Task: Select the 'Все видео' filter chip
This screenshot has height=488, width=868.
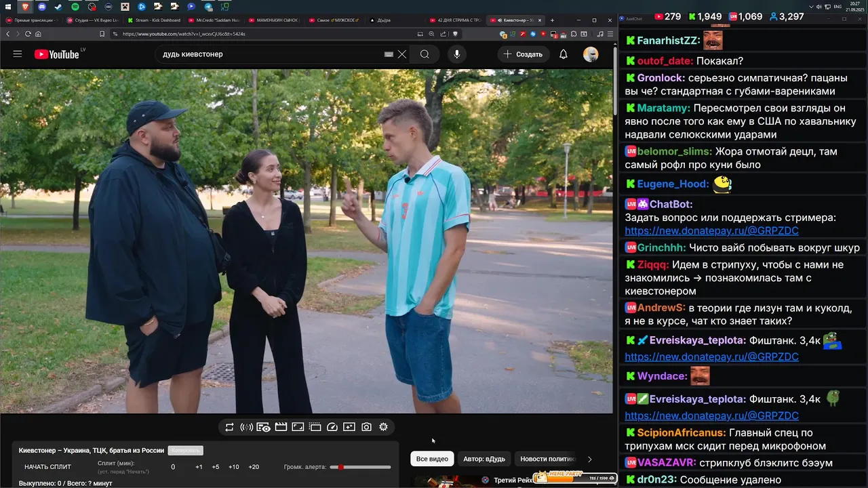Action: tap(432, 459)
